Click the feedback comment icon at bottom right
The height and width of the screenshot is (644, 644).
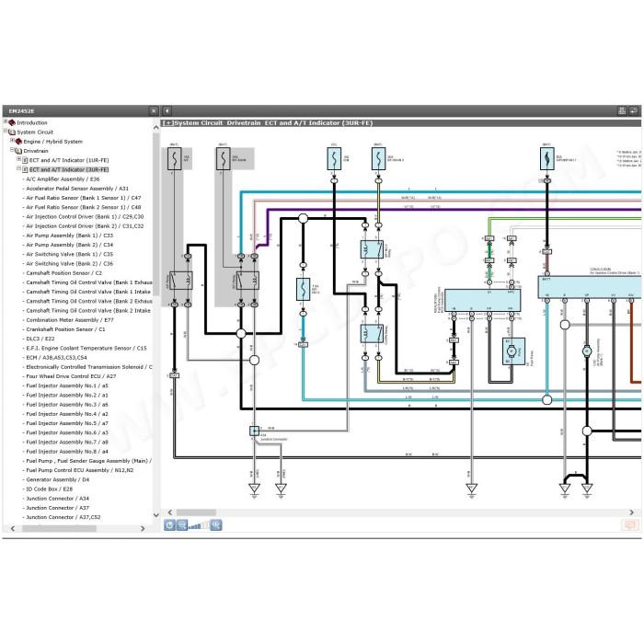(629, 524)
